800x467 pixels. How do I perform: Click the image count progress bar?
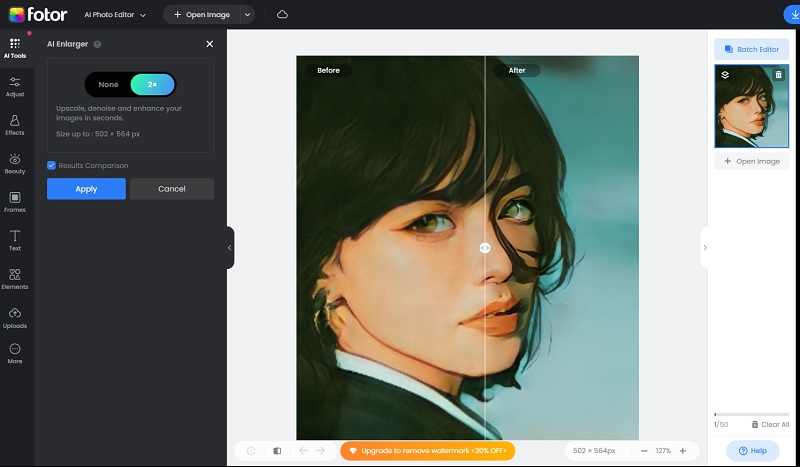pos(752,414)
